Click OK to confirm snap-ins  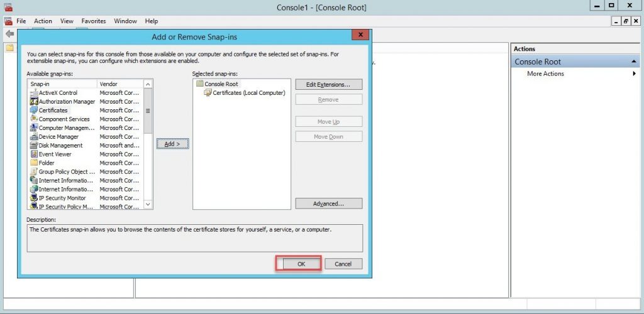click(301, 264)
